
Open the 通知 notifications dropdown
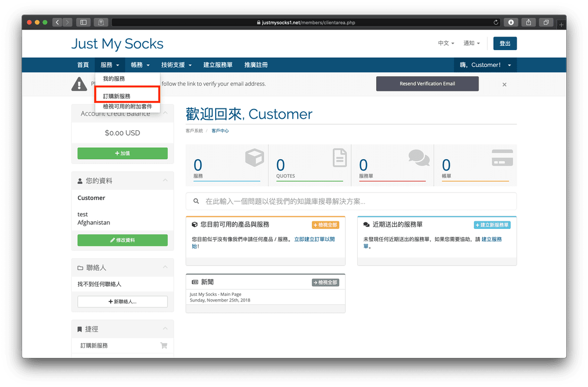[471, 43]
